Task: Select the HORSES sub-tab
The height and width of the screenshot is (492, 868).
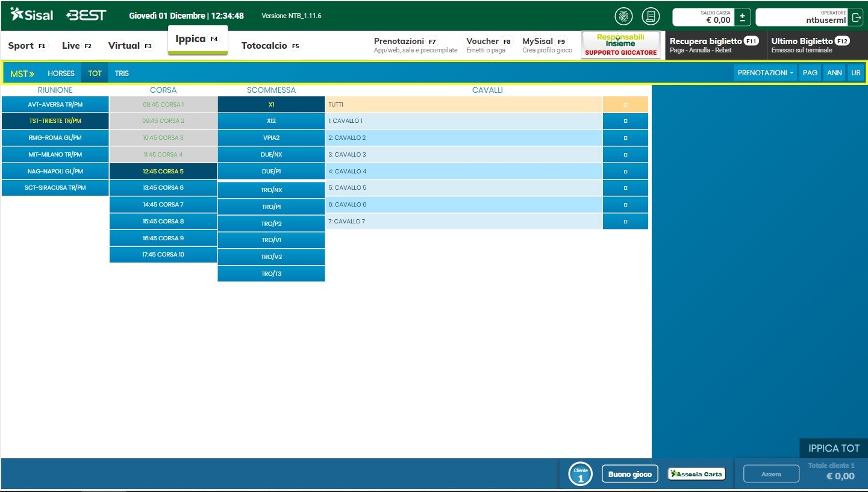Action: (x=61, y=73)
